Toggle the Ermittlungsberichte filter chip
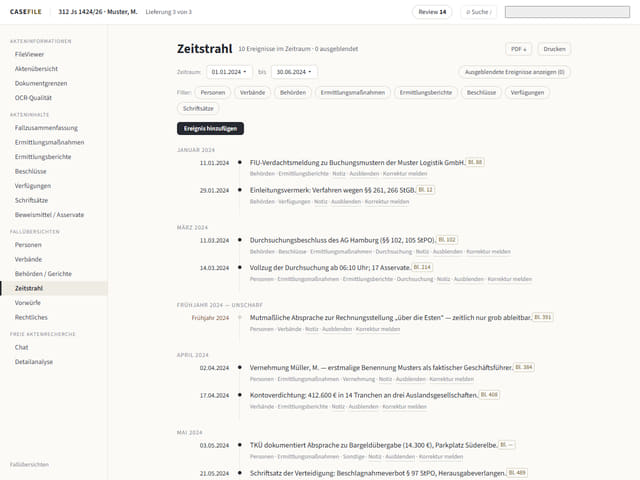640x480 pixels. pyautogui.click(x=426, y=93)
